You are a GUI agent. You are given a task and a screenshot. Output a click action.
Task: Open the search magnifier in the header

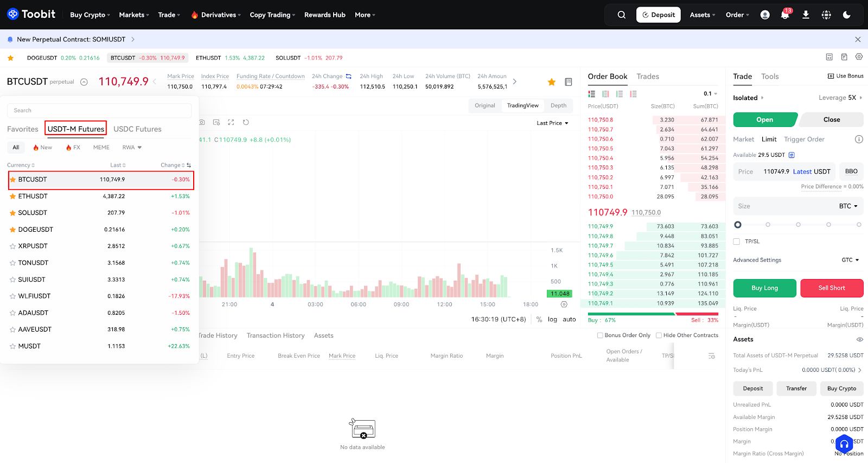(622, 15)
